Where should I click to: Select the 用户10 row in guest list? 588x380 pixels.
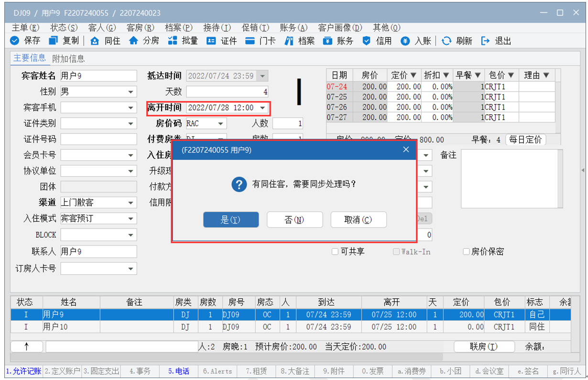pos(291,327)
